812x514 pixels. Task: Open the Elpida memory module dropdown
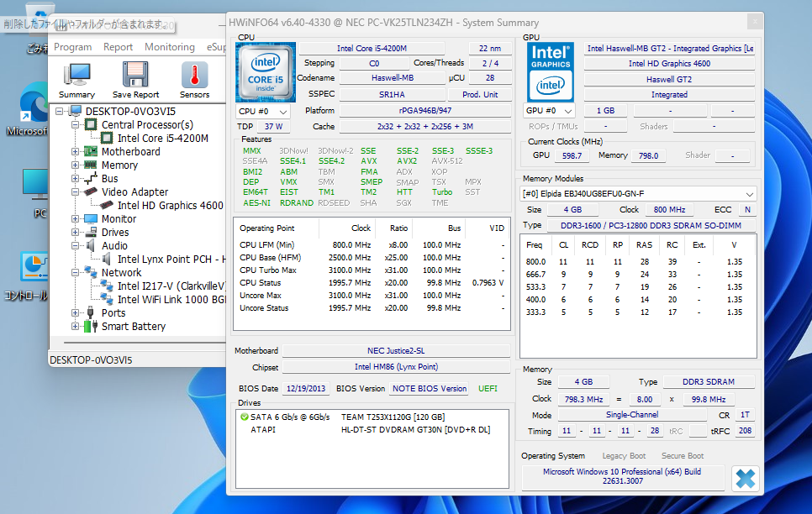(x=637, y=194)
